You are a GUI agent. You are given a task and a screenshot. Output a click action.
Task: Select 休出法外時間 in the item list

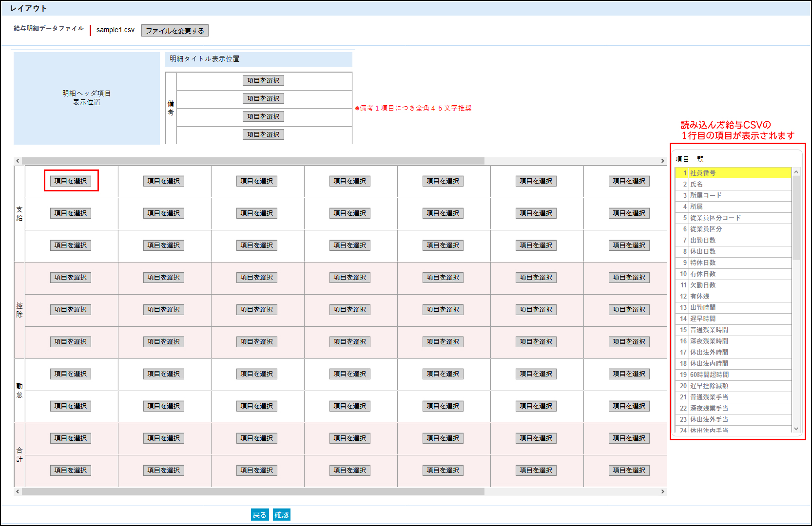733,352
